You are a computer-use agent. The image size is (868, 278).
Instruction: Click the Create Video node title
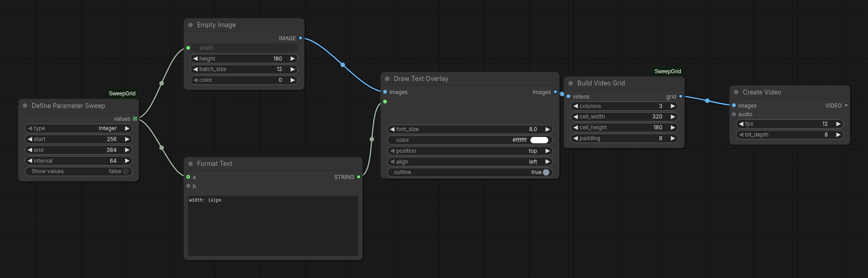tap(762, 92)
